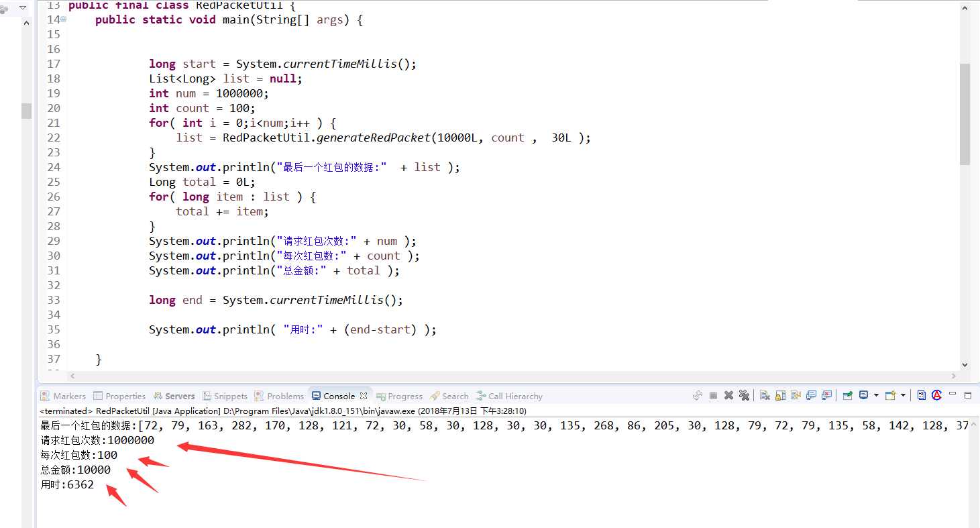Click console line '请求红包次数:1000000'
980x528 pixels.
97,440
